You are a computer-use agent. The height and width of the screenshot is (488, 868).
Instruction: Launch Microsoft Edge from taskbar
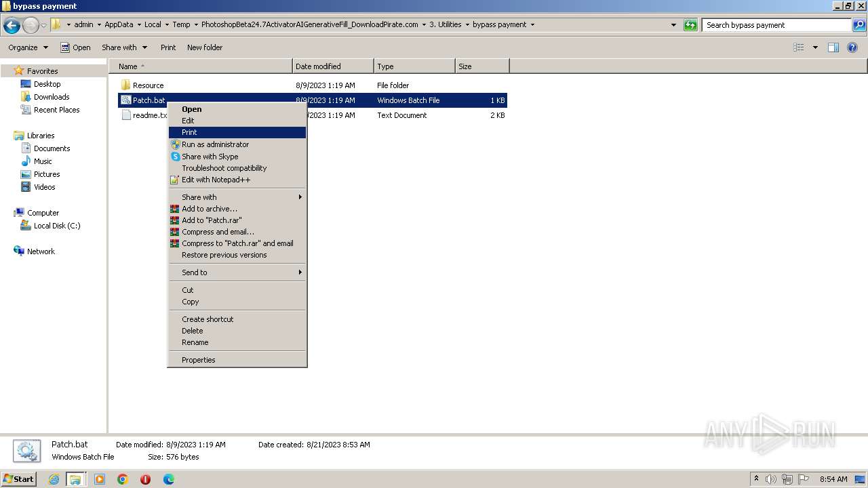(x=169, y=479)
